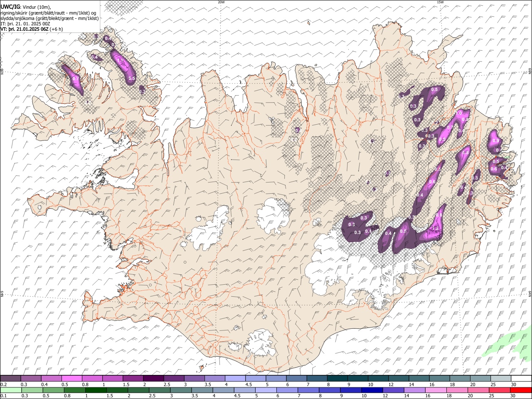
Task: Click the '1.2' snowfall value in southeast highlands
Action: pos(435,229)
